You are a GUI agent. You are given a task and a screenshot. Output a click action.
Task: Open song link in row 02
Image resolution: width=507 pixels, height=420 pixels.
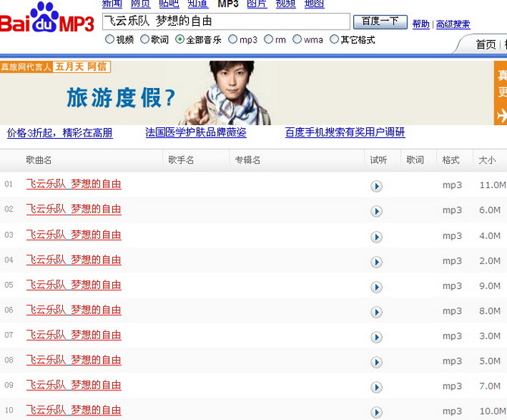pos(74,209)
